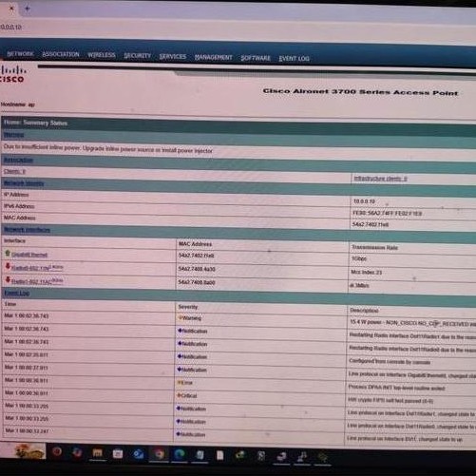
Task: Click the Process DFAA INIT description
Action: (x=396, y=388)
